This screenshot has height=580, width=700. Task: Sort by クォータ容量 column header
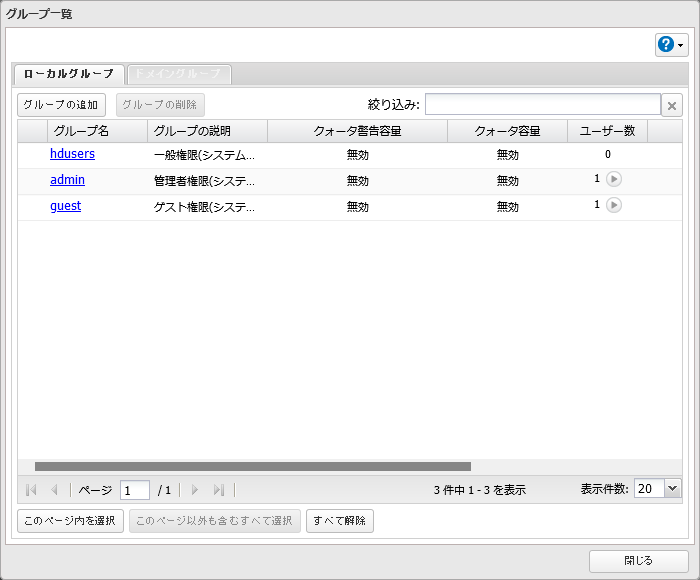tap(508, 131)
